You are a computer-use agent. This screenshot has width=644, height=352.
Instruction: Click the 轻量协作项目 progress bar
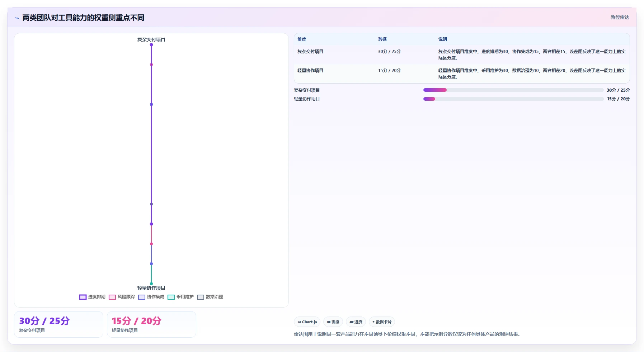point(513,99)
